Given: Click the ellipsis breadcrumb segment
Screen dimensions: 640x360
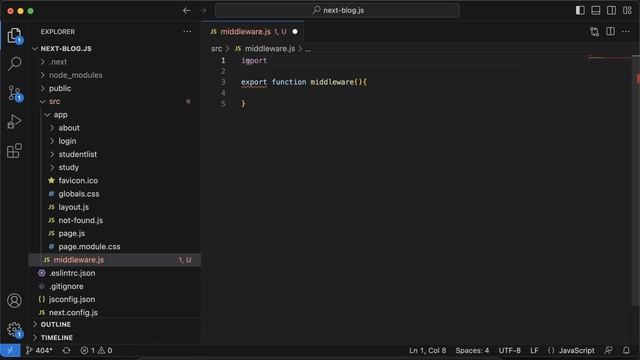Looking at the screenshot, I should (x=308, y=49).
